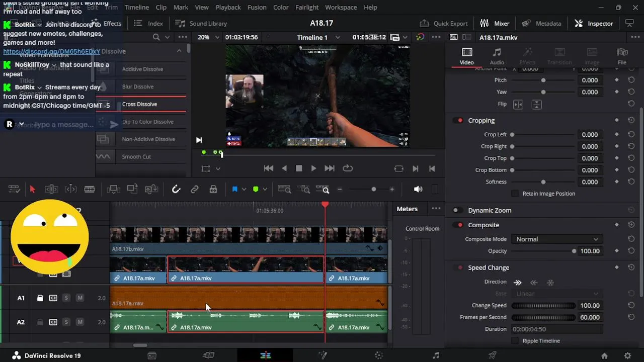
Task: Open the Fusion page icon
Action: (x=323, y=355)
